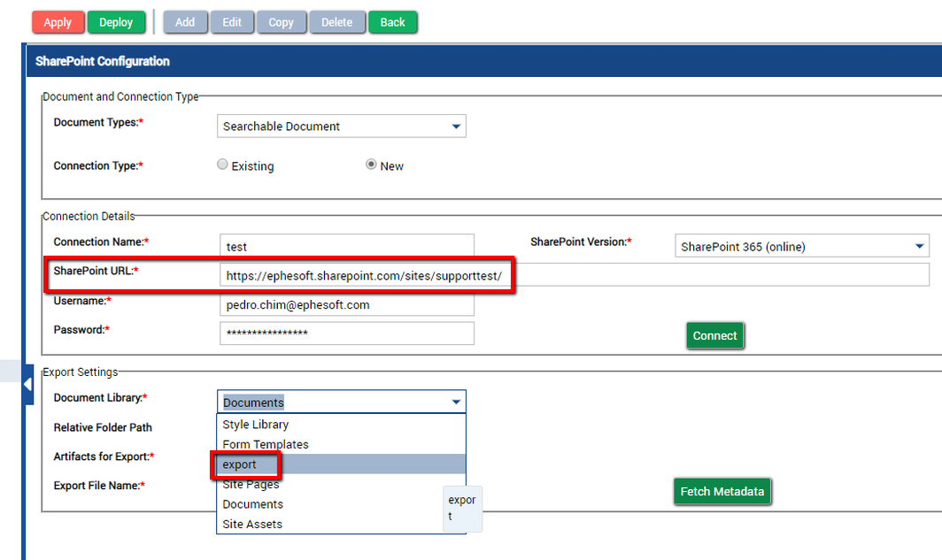
Task: Click the red Apply button
Action: click(58, 22)
